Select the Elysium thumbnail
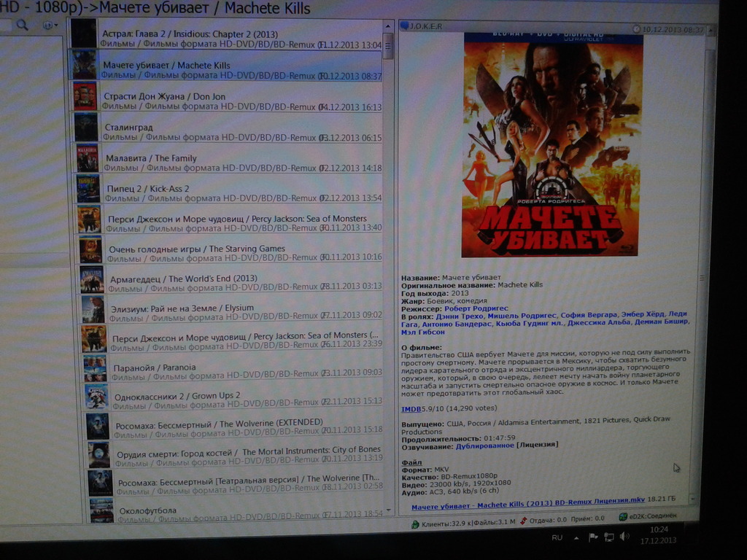Image resolution: width=747 pixels, height=560 pixels. pyautogui.click(x=93, y=309)
